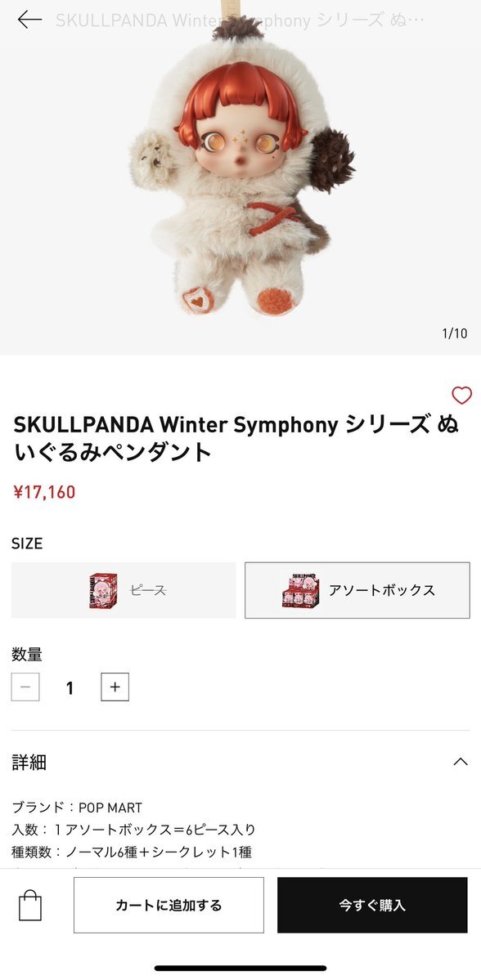
Task: Tap the header product title text
Action: click(x=240, y=20)
